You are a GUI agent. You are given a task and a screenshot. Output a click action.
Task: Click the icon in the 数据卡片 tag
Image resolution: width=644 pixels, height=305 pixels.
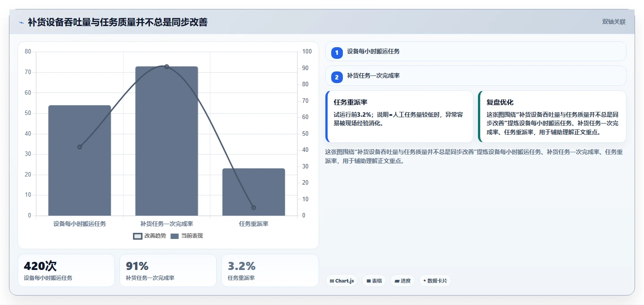point(425,281)
